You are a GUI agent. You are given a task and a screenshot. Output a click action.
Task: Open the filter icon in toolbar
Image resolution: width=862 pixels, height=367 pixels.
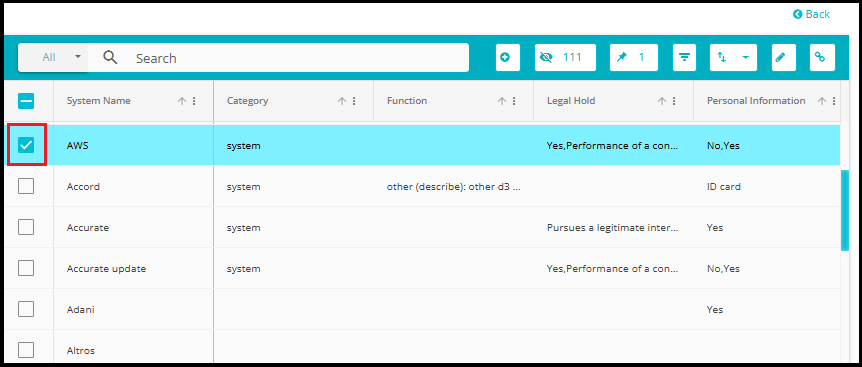684,58
